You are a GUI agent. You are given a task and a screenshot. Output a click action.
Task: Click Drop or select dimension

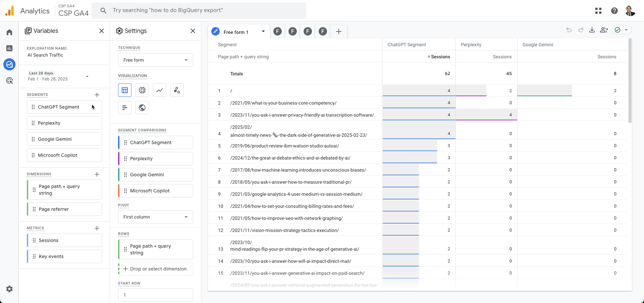tap(156, 269)
